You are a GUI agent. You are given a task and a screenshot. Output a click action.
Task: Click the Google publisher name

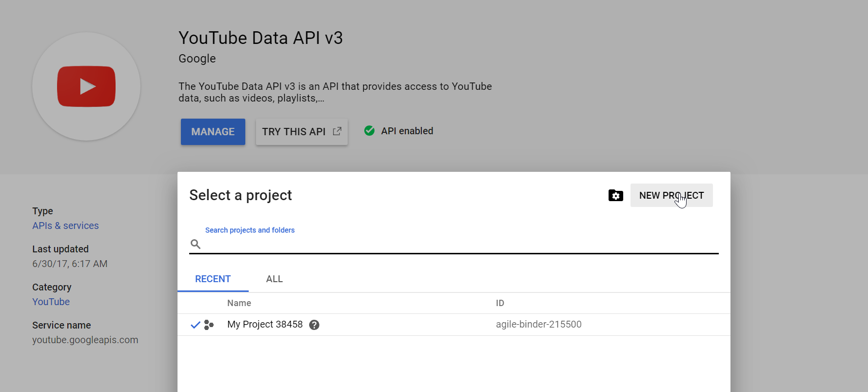pyautogui.click(x=197, y=59)
